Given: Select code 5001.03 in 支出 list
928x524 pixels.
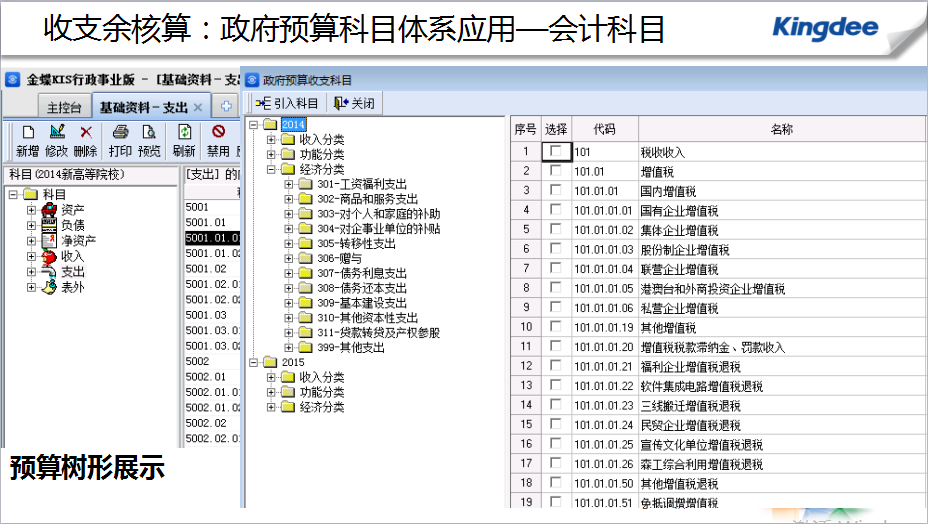Looking at the screenshot, I should 206,315.
